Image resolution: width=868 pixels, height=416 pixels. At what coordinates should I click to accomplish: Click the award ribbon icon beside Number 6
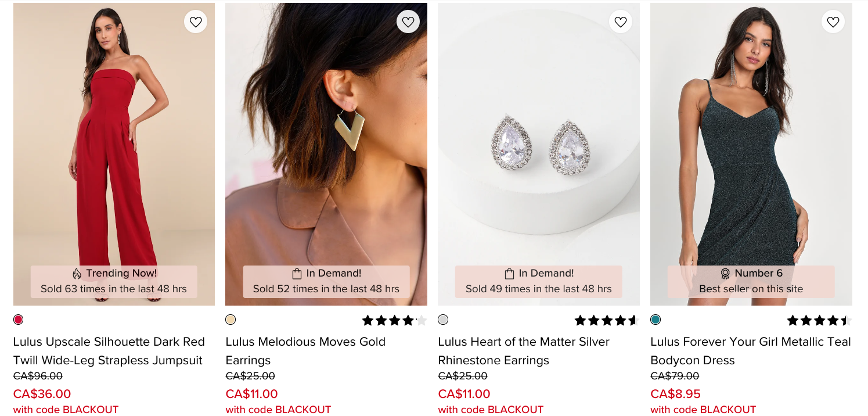(725, 274)
